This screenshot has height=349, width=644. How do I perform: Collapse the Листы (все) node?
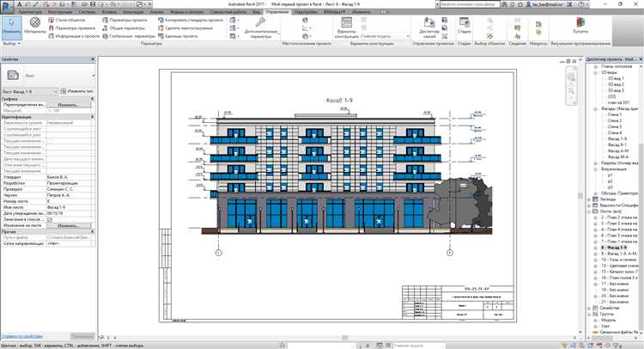589,211
